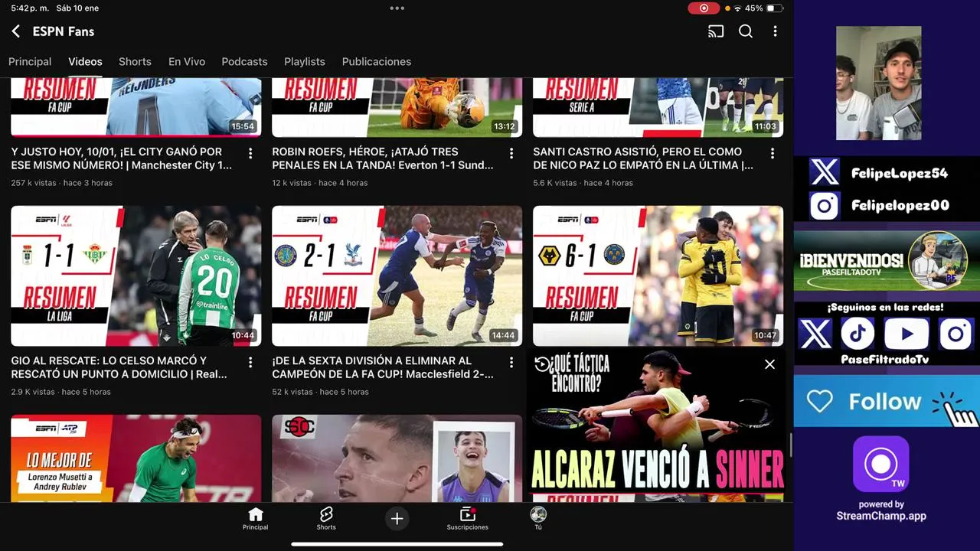Play the Macclesfield 2-1 Crystal Palace thumbnail
Viewport: 980px width, 551px height.
tap(397, 275)
